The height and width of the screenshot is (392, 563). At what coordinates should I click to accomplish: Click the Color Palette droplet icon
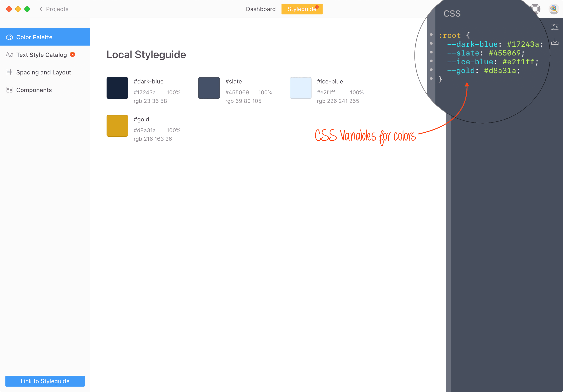[9, 37]
